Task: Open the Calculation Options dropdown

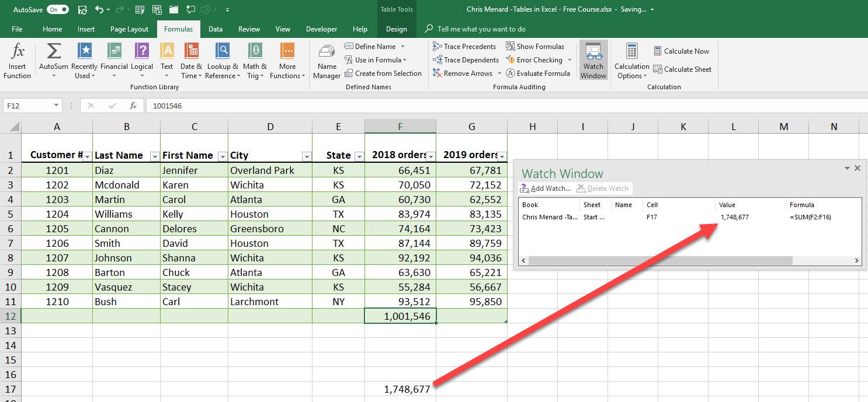Action: [x=631, y=61]
